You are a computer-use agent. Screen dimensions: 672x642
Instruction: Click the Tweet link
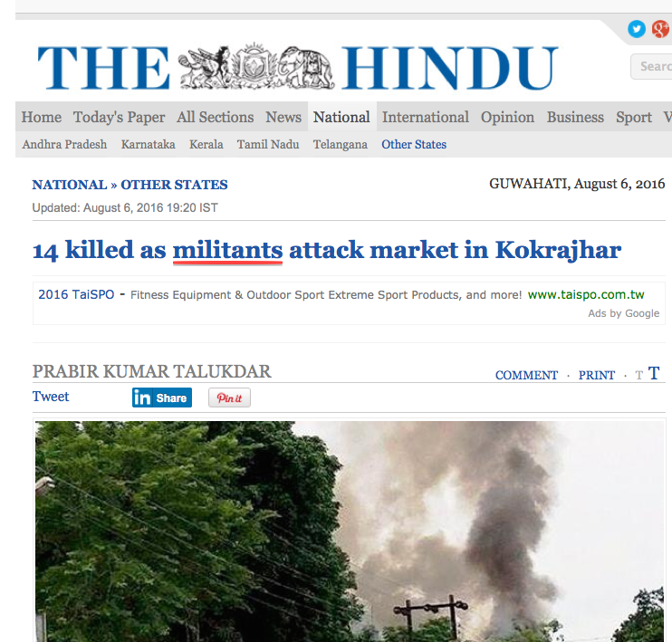[x=51, y=397]
